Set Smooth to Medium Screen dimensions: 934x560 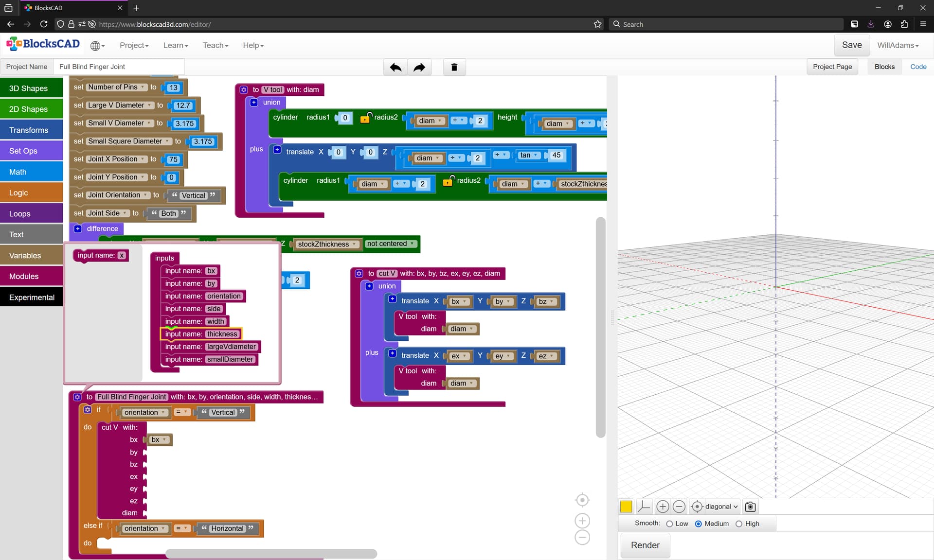point(699,524)
